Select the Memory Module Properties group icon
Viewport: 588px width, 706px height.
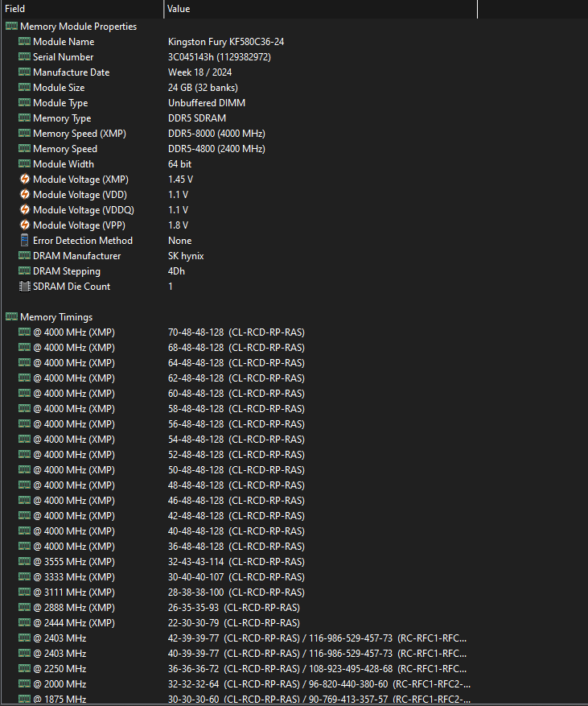coord(11,26)
